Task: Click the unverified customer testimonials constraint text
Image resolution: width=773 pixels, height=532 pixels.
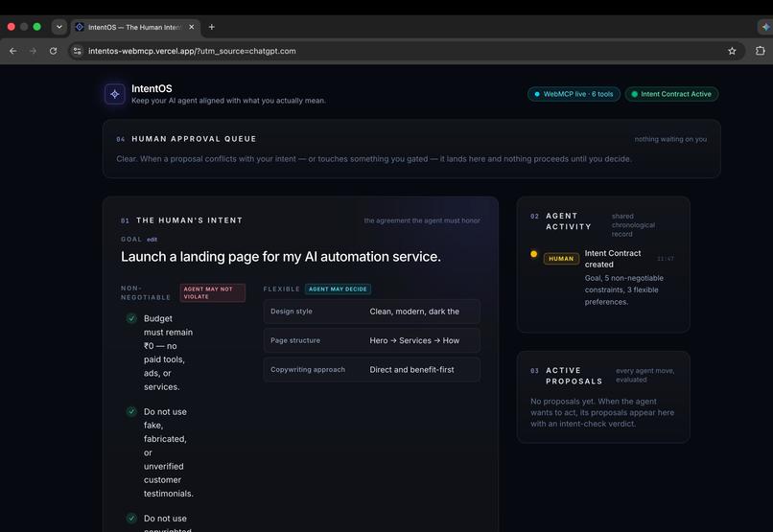Action: point(168,452)
